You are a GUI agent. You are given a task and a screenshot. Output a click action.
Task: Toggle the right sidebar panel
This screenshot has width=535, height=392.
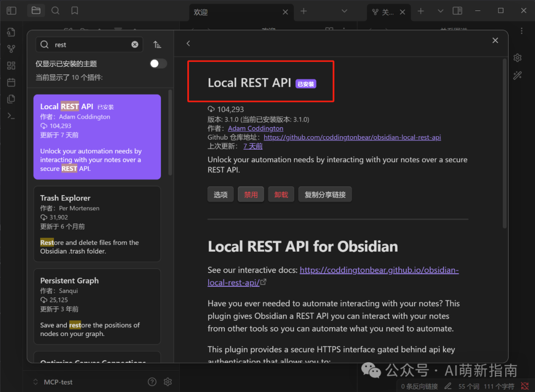pyautogui.click(x=458, y=11)
